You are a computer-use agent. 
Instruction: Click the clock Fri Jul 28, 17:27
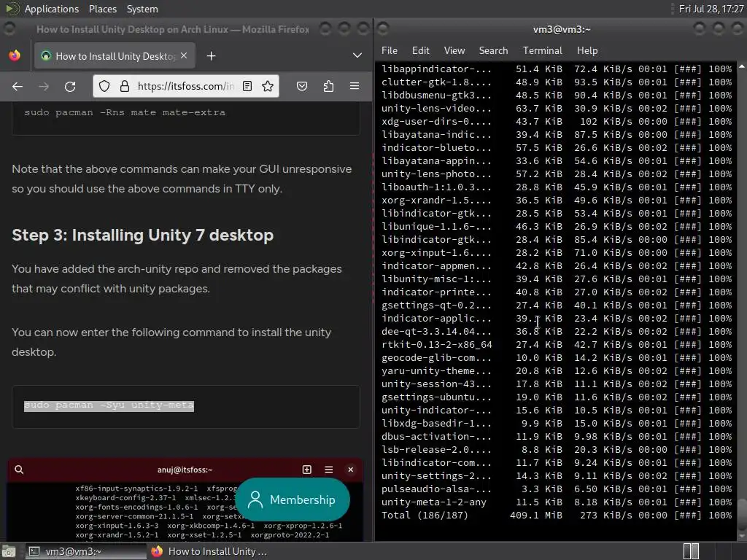711,9
